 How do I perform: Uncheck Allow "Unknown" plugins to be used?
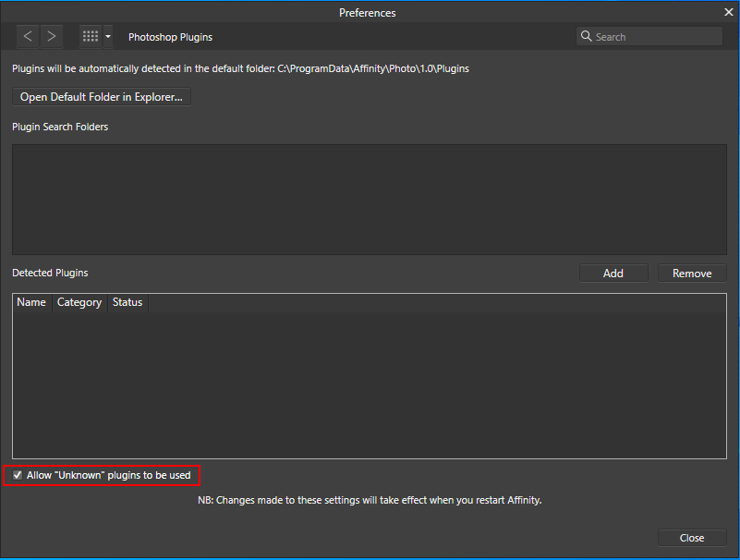tap(18, 475)
